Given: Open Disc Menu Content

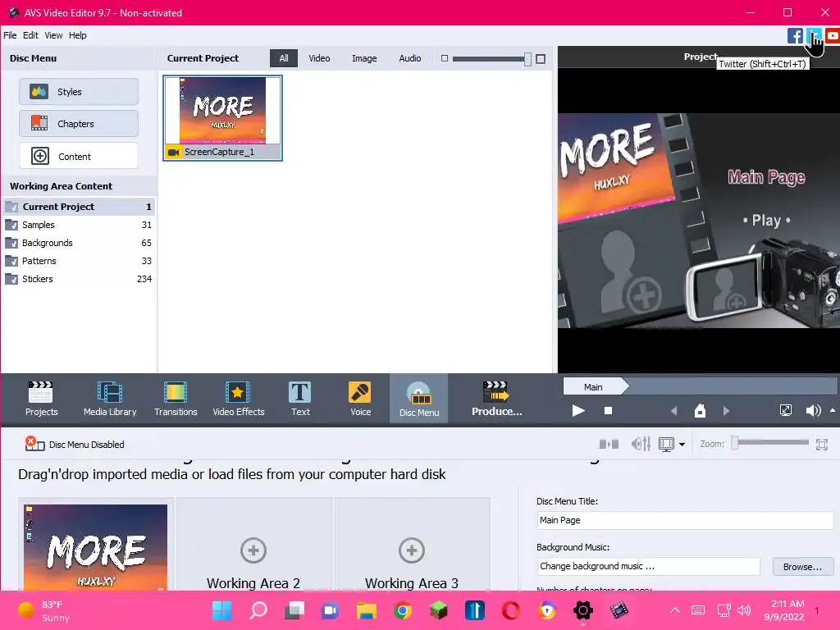Looking at the screenshot, I should tap(79, 156).
